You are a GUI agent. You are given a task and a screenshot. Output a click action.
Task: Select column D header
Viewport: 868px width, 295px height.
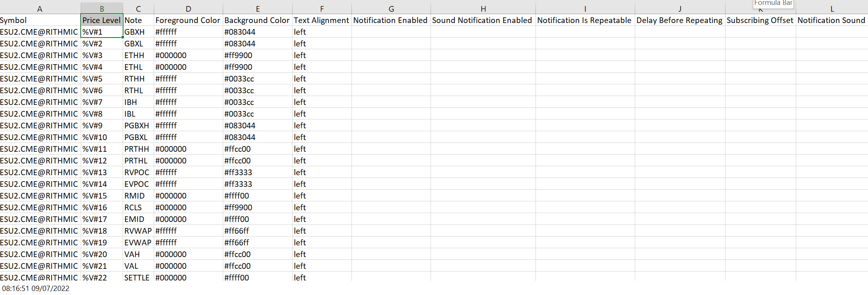[188, 8]
